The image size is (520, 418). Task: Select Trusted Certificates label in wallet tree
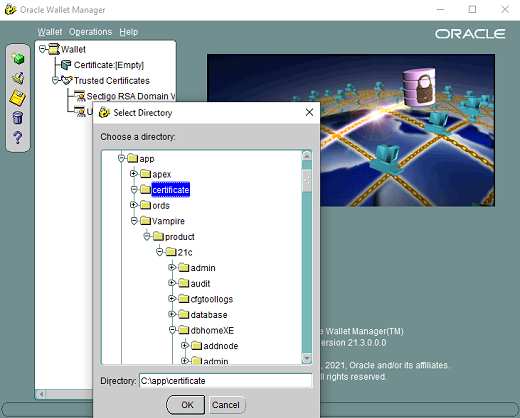tap(112, 80)
